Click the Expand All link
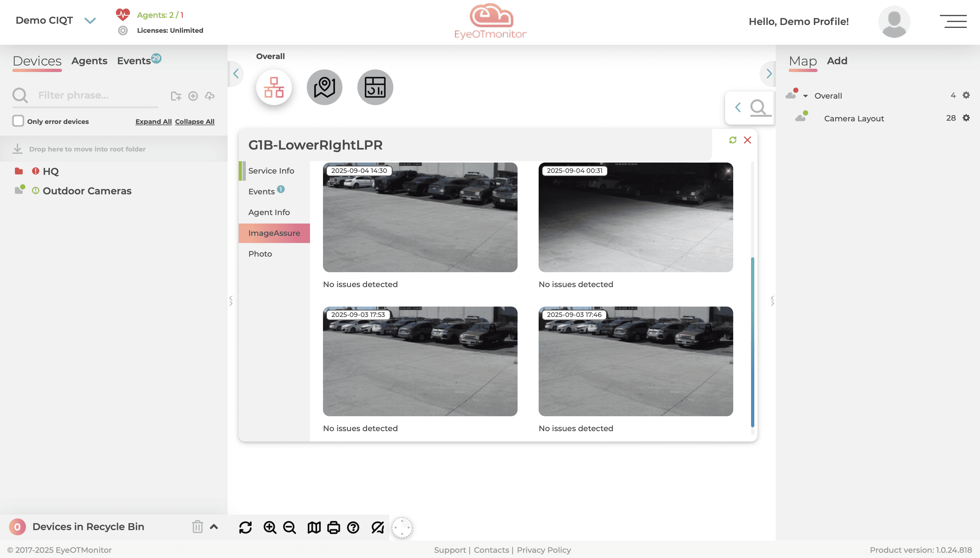Viewport: 980px width, 558px height. coord(153,121)
